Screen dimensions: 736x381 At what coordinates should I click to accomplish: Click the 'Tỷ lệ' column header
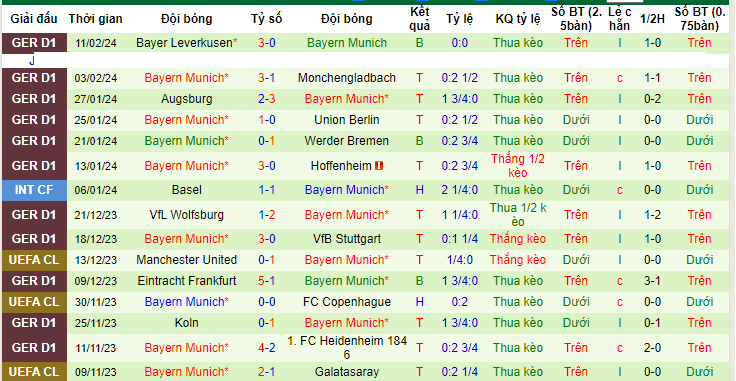[x=460, y=19]
